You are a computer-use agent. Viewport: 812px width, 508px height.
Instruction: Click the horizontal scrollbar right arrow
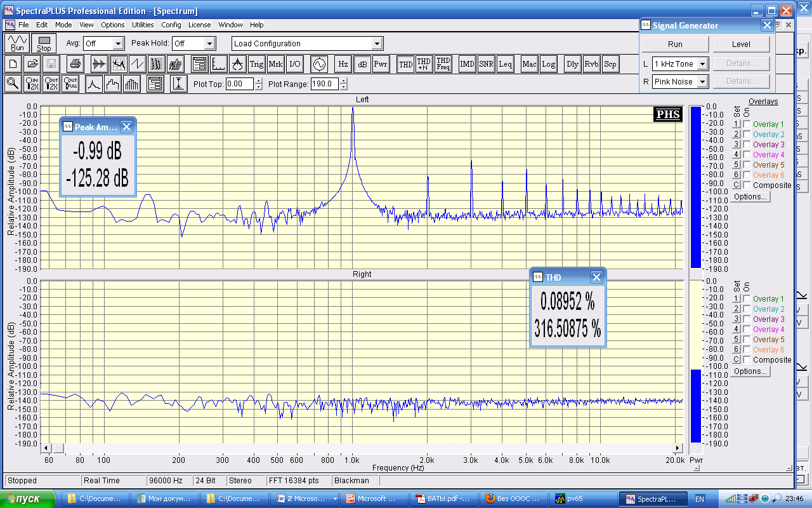678,448
